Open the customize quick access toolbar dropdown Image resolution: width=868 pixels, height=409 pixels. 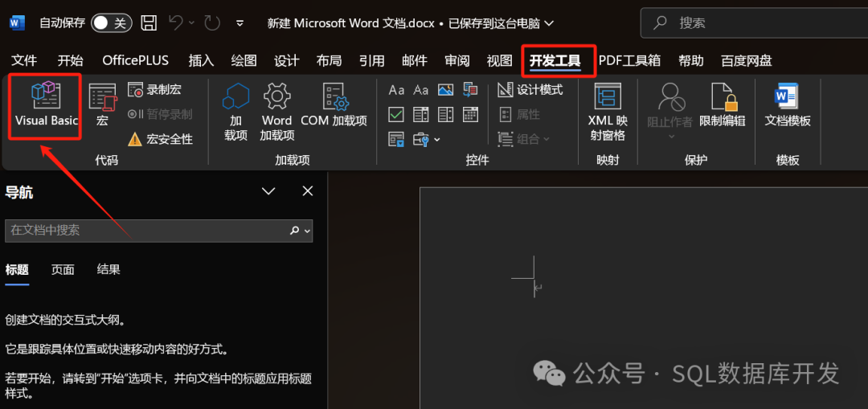pos(240,22)
